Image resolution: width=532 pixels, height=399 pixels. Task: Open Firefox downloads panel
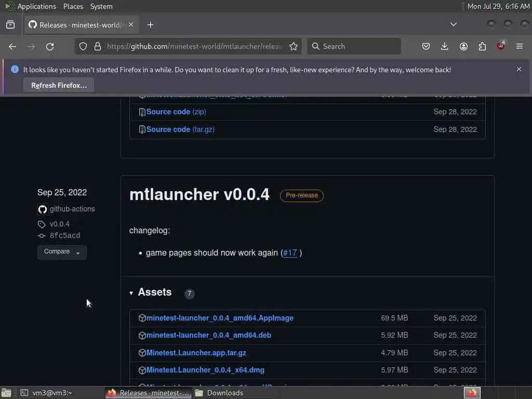(x=445, y=46)
